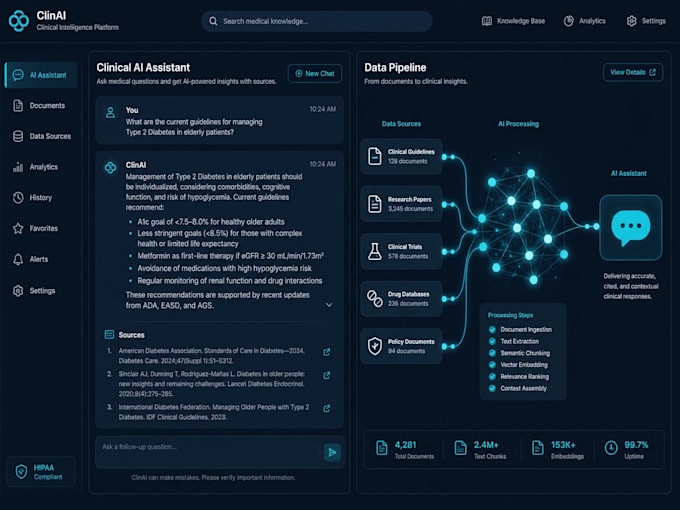Click the AI Assistant chat bubble tile
The width and height of the screenshot is (680, 510).
click(x=631, y=228)
